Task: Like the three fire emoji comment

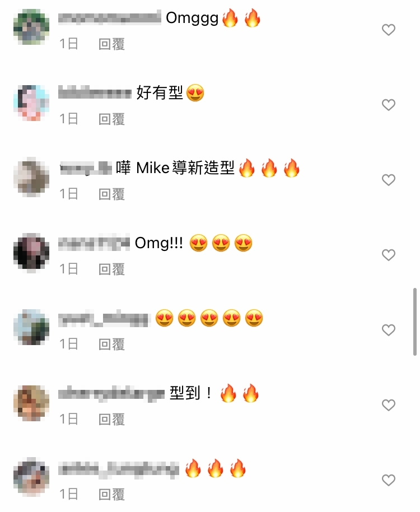Action: [x=388, y=480]
